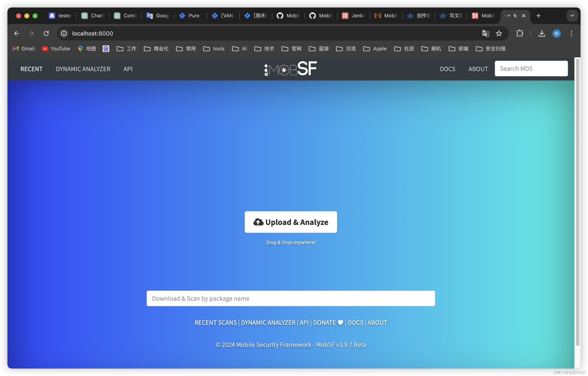Open the 商业化 bookmark folder
This screenshot has height=376, width=588.
point(156,49)
